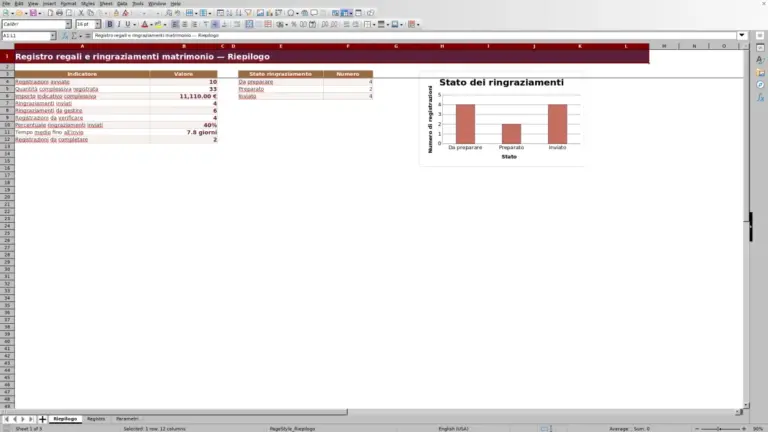Click the Cut scissors icon
The image size is (768, 432).
pos(81,13)
